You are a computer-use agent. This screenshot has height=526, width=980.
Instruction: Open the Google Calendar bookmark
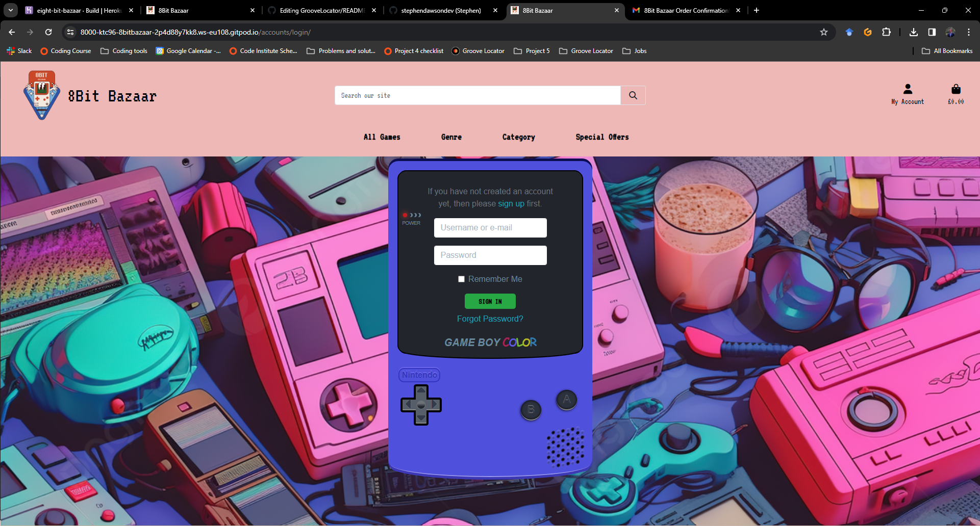tap(188, 51)
